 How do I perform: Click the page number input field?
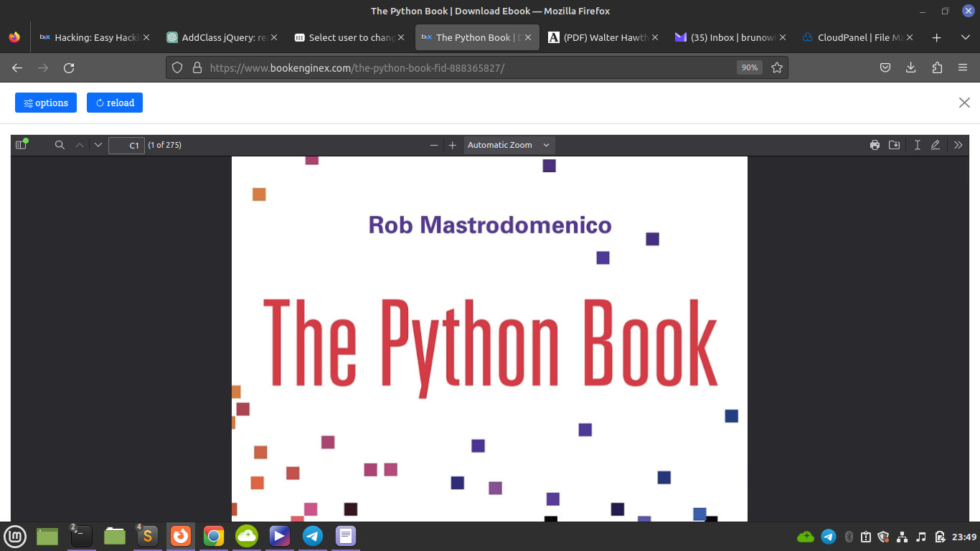[126, 145]
